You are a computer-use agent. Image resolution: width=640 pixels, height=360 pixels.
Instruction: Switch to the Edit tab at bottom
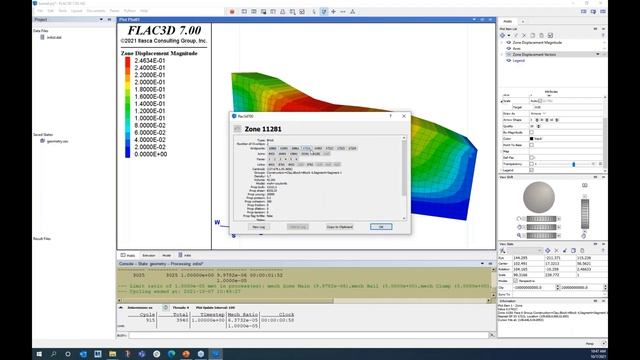point(185,255)
